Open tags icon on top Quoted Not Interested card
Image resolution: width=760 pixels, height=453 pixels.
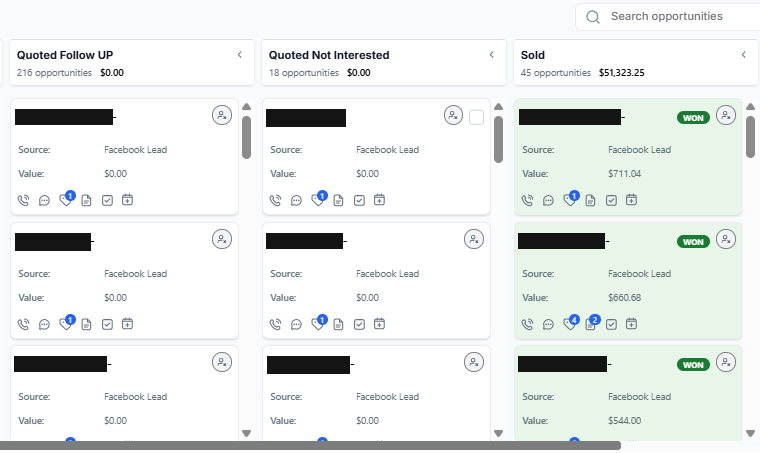click(x=317, y=200)
